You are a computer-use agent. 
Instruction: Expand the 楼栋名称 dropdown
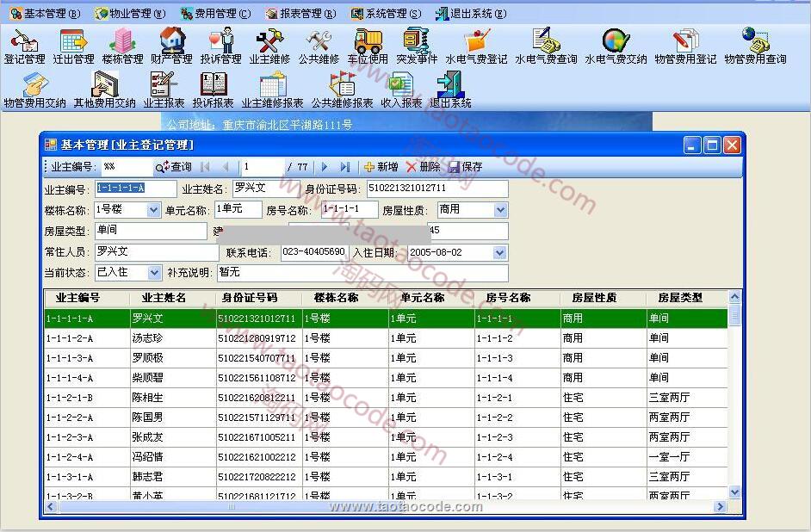click(x=153, y=210)
